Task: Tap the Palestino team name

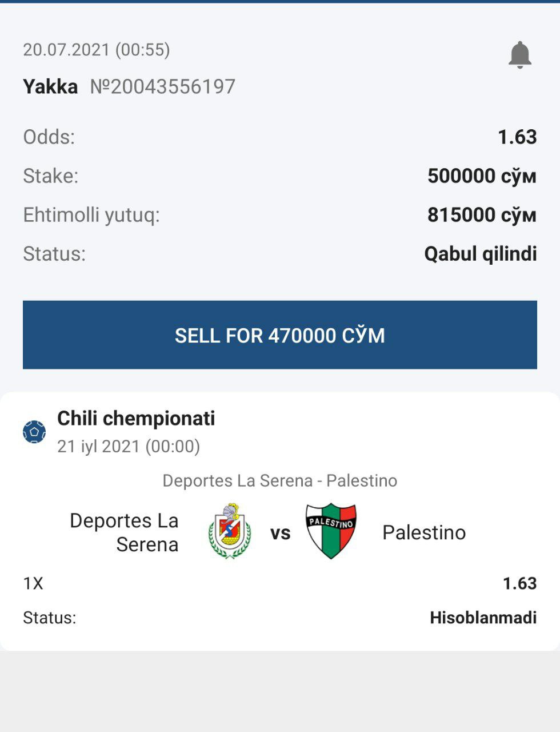Action: pyautogui.click(x=423, y=532)
